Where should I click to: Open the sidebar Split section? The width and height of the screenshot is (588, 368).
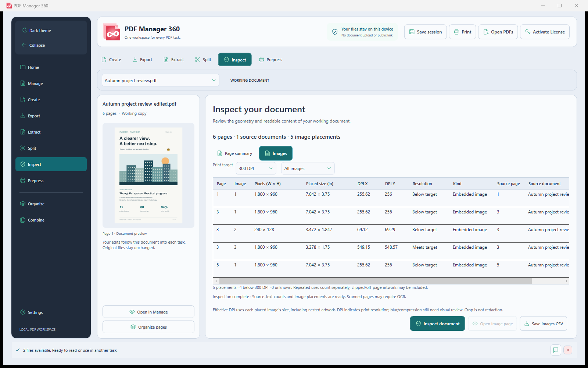[x=51, y=148]
